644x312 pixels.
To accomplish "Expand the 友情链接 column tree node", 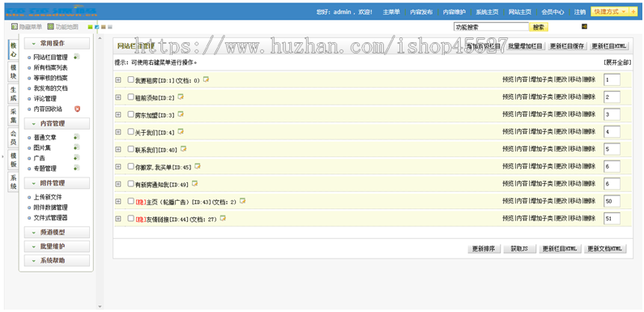I will (118, 219).
